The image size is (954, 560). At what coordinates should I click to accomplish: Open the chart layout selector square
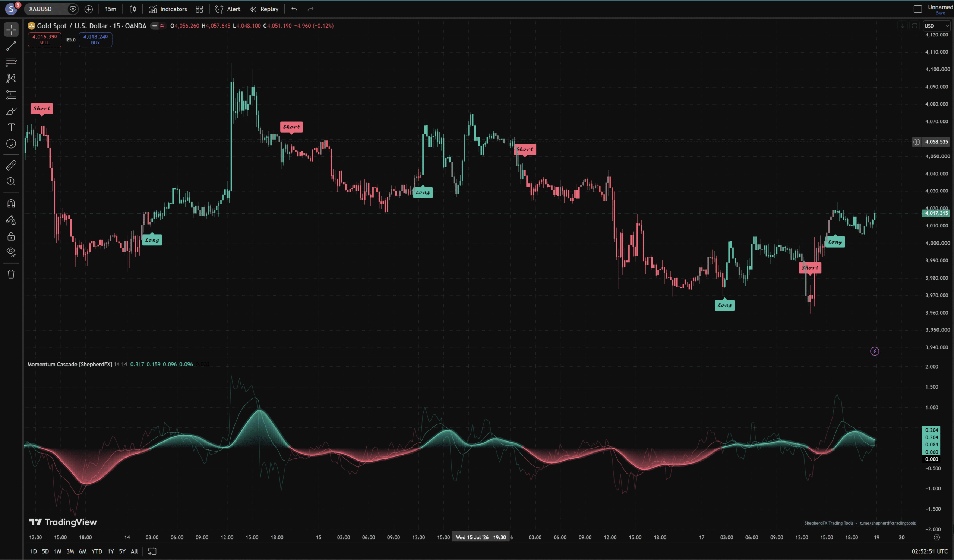[917, 9]
